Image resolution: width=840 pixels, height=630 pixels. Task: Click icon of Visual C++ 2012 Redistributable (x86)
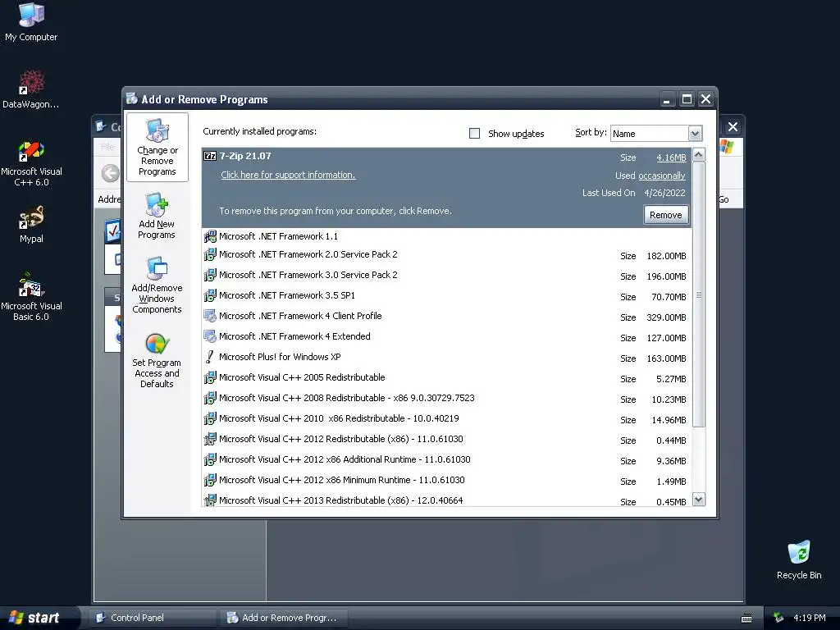[210, 439]
